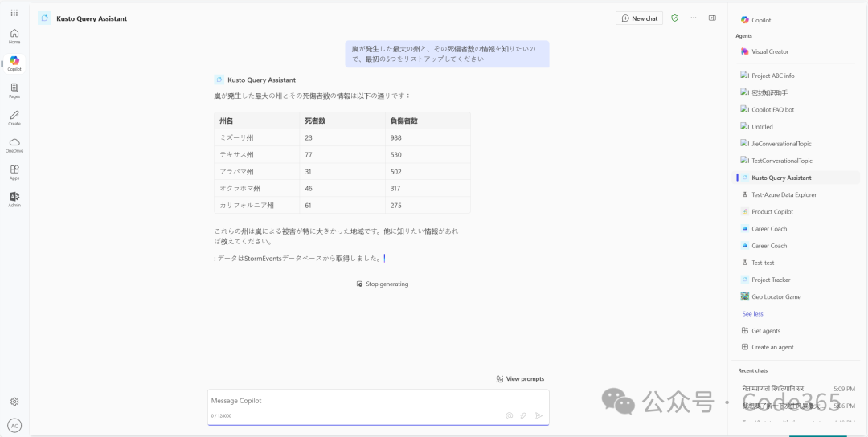Click the 負傷者数 column header
This screenshot has height=437, width=868.
[x=428, y=120]
